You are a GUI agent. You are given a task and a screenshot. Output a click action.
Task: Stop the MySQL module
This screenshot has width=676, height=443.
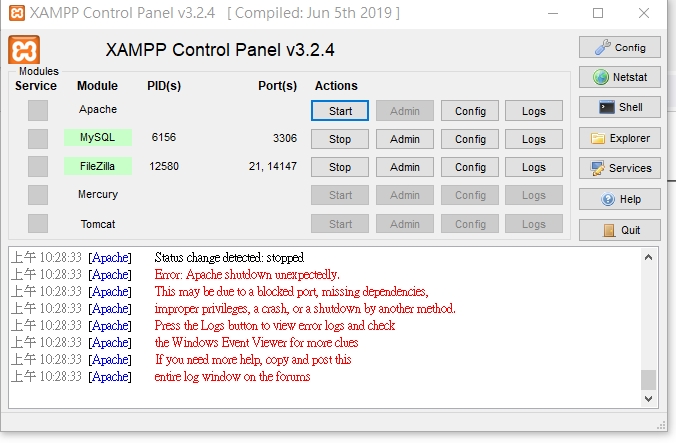[340, 139]
